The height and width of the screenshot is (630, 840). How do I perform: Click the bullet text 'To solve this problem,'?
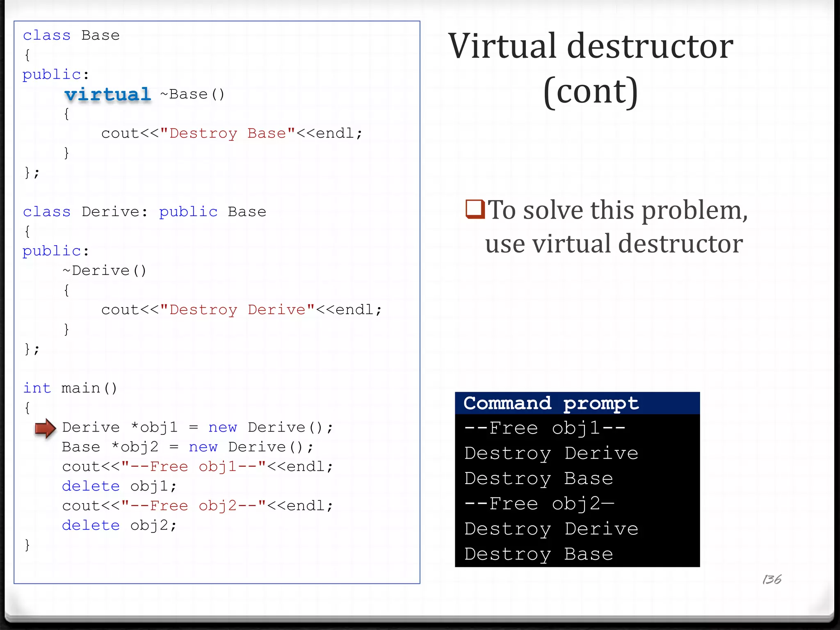pos(618,210)
